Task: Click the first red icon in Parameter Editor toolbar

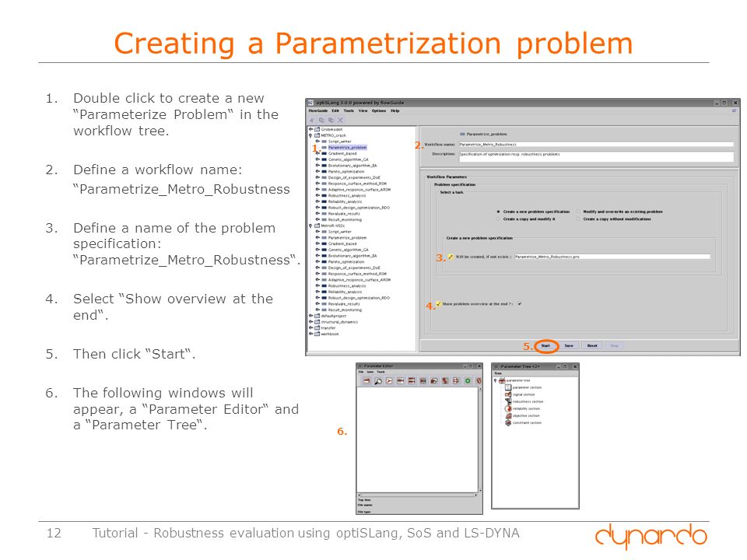Action: [366, 381]
